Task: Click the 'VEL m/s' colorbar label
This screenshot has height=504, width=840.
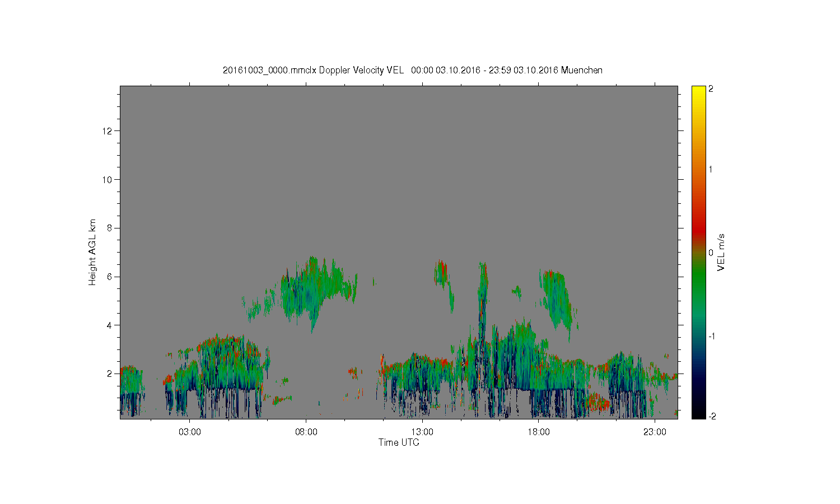Action: (x=721, y=253)
